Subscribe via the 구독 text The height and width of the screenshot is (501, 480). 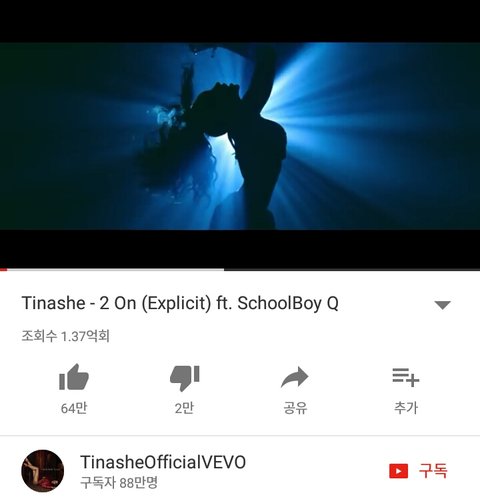point(433,471)
